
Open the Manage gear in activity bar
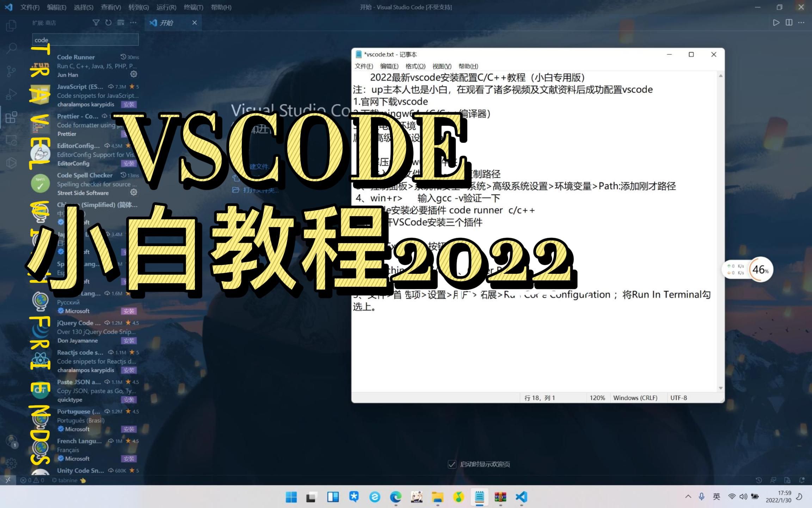click(x=11, y=463)
